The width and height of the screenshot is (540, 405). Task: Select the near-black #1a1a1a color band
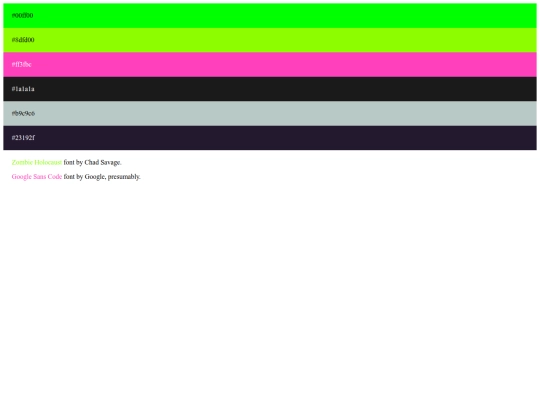tap(270, 89)
